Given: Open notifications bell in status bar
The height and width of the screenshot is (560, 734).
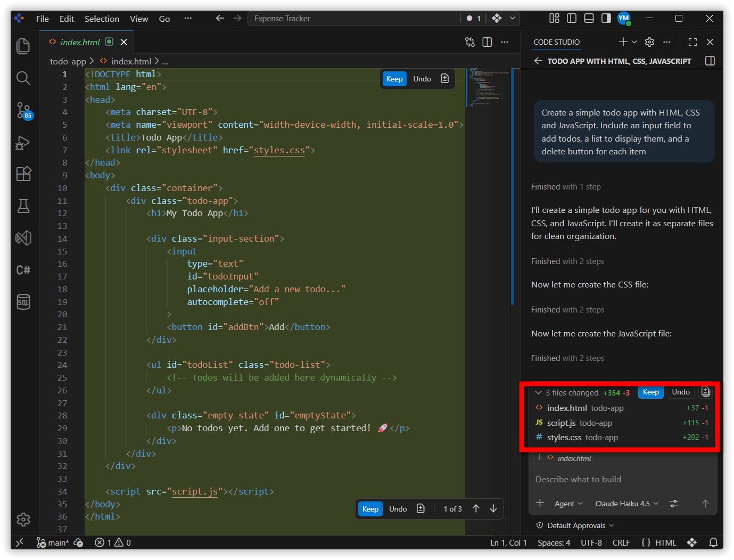Looking at the screenshot, I should pyautogui.click(x=713, y=542).
